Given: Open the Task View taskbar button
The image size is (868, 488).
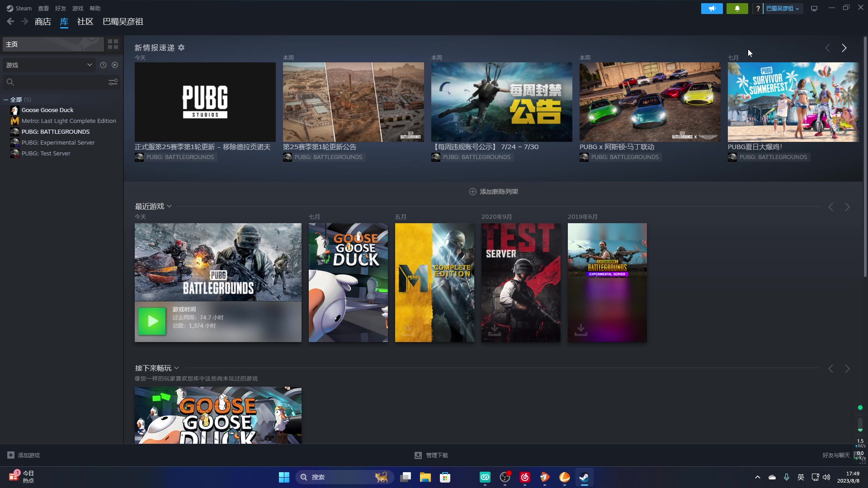Looking at the screenshot, I should [406, 477].
